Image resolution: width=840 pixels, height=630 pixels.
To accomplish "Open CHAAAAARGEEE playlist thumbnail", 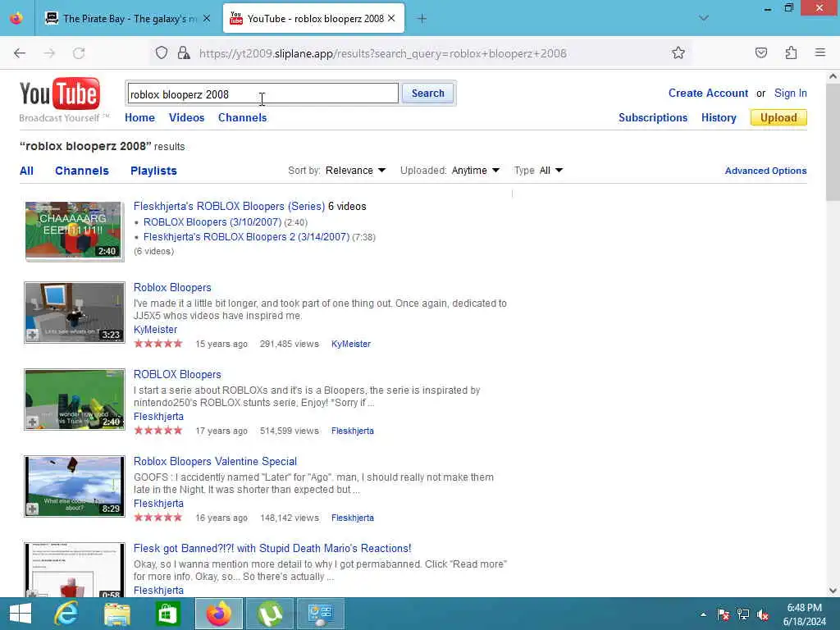I will tap(73, 231).
